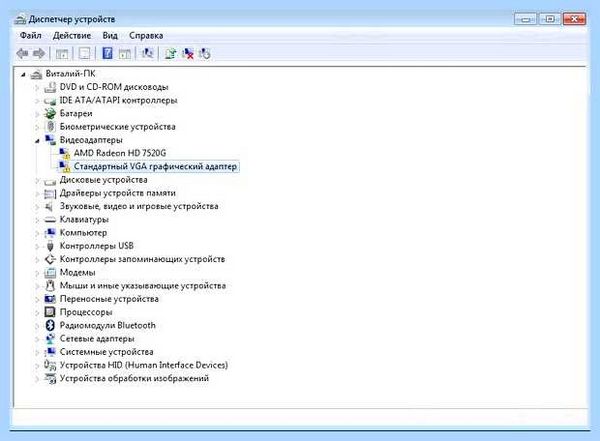This screenshot has height=441, width=600.
Task: Toggle the action pane toolbar icon
Action: click(124, 54)
